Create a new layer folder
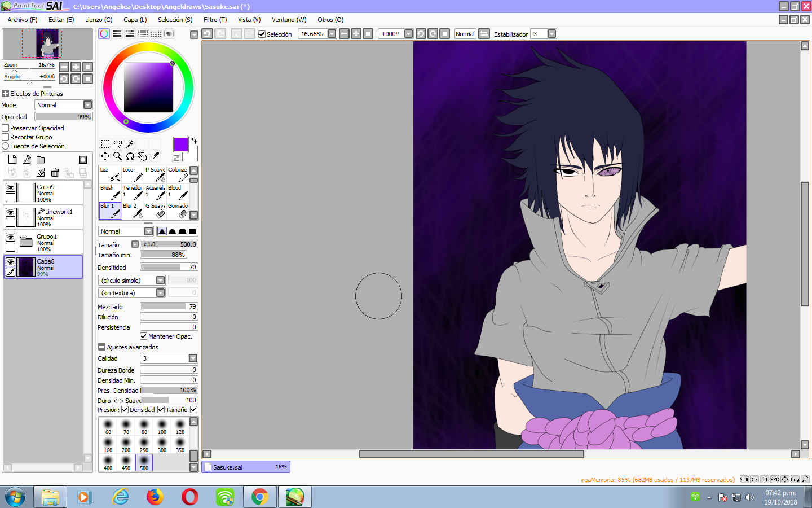The image size is (812, 508). click(x=41, y=160)
